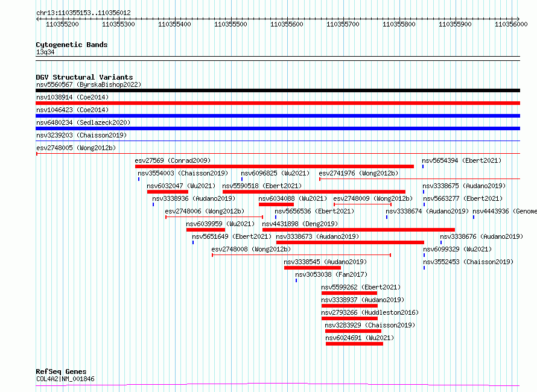Screen dimensions: 537x392
Task: Click ruler position 110355600
Action: click(287, 24)
